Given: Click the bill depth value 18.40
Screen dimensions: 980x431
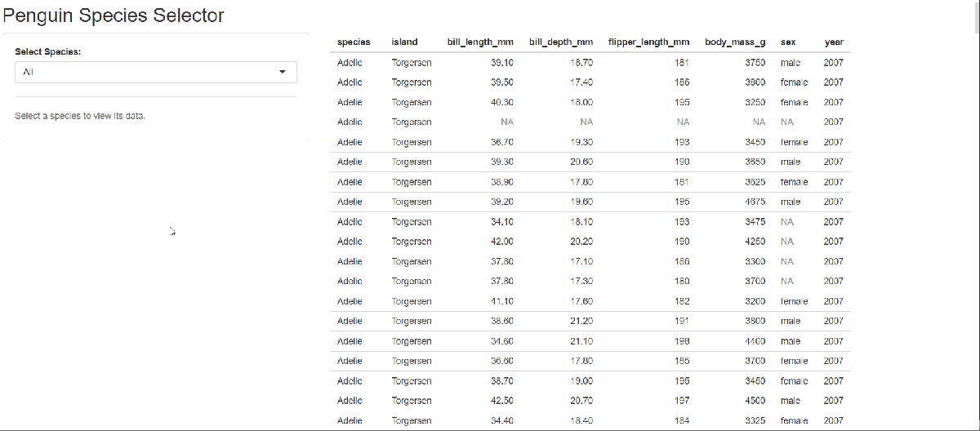Looking at the screenshot, I should [581, 420].
